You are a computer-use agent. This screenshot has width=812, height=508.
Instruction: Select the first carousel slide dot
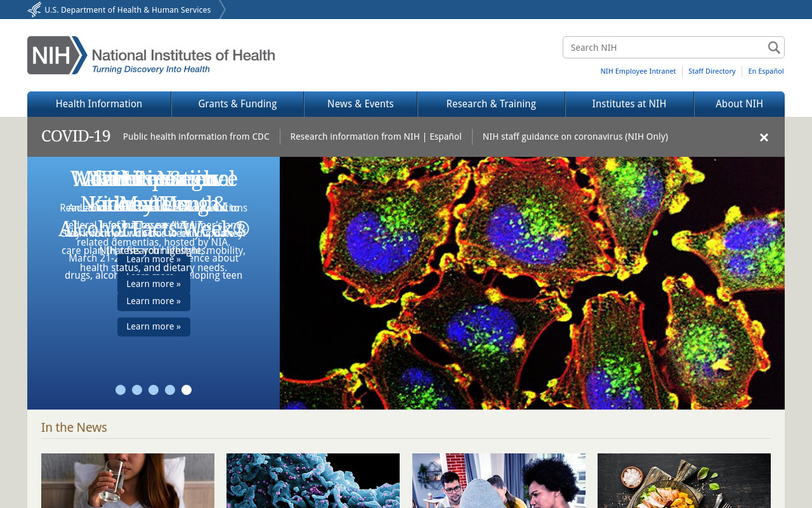tap(121, 390)
